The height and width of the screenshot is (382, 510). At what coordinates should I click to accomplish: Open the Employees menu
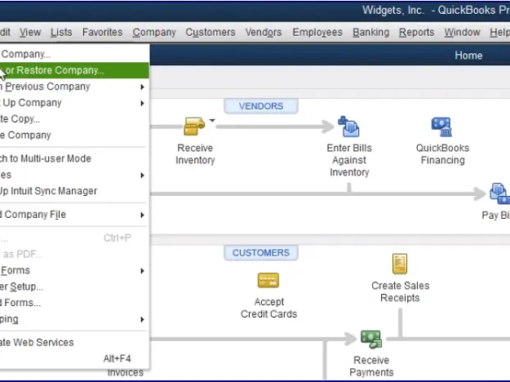[x=317, y=32]
